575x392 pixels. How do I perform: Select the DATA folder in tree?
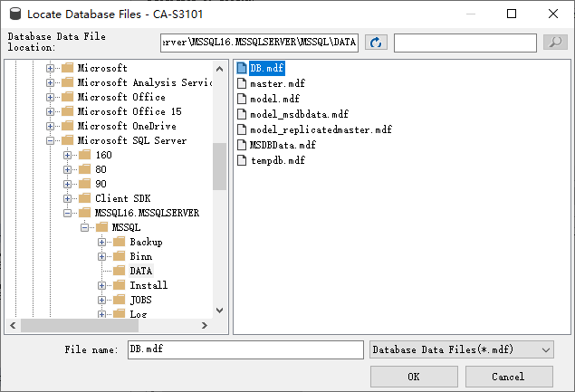pos(140,271)
